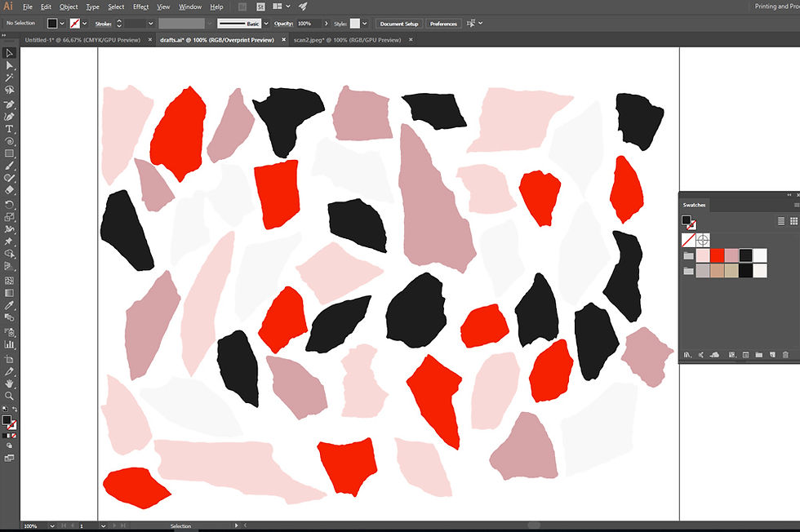Open the variable width profile dropdown
Screen dimensions: 800x532
(210, 23)
